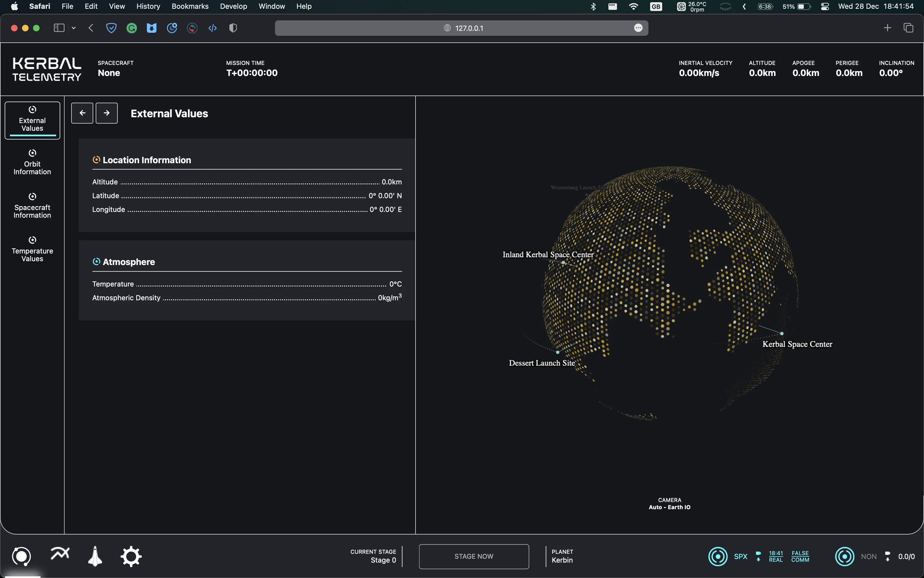This screenshot has width=924, height=578.
Task: Click the privacy report shield icon
Action: 233,28
